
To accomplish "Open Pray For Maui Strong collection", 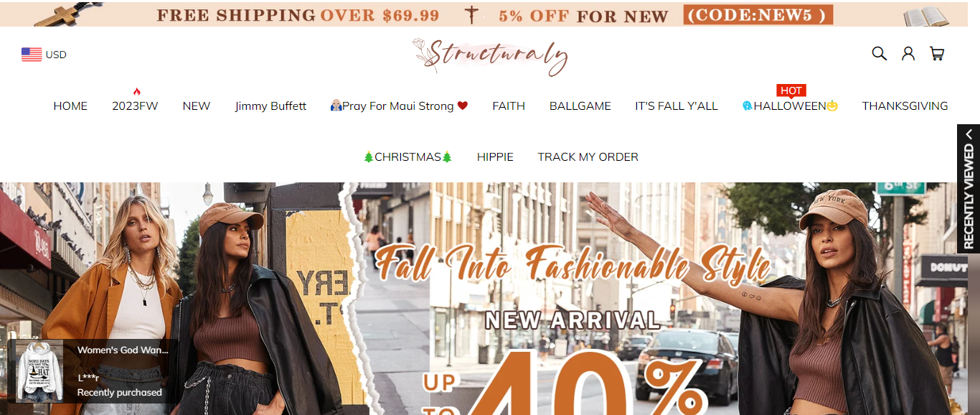I will pos(399,106).
